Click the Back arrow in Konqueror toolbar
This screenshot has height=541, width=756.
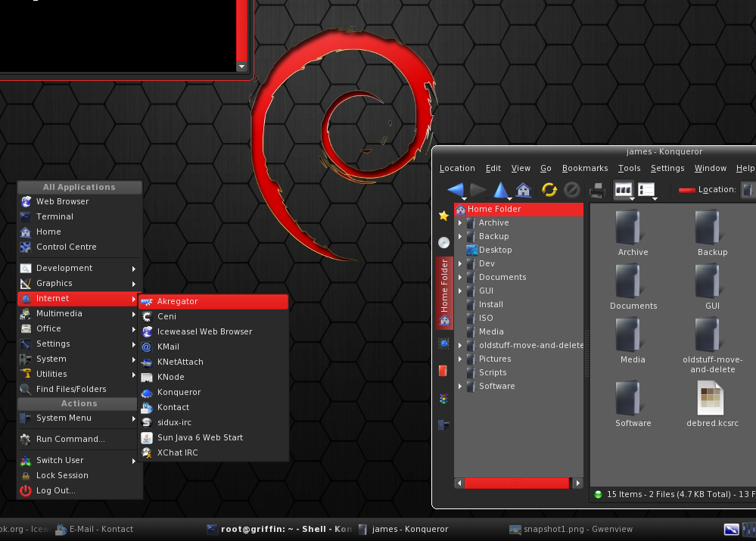pos(456,190)
